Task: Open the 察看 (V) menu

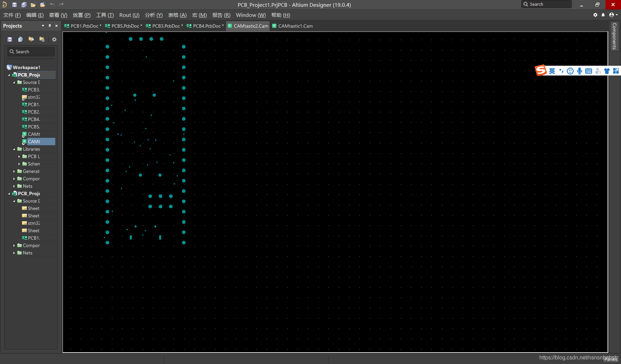Action: click(x=58, y=15)
